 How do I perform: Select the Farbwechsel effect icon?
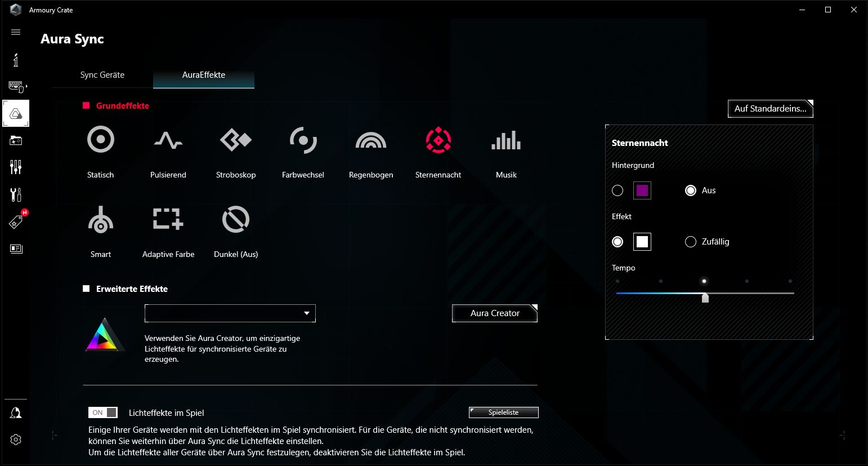pos(303,140)
